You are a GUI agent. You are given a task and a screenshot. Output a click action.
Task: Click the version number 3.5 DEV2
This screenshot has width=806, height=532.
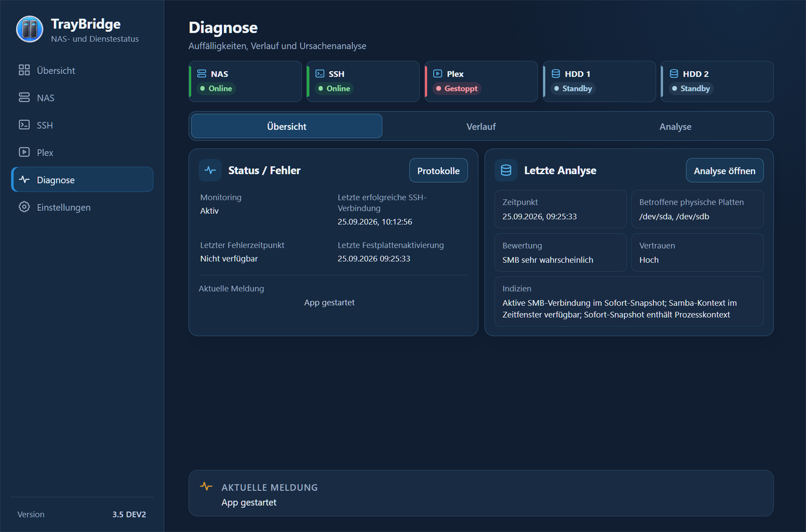coord(129,514)
